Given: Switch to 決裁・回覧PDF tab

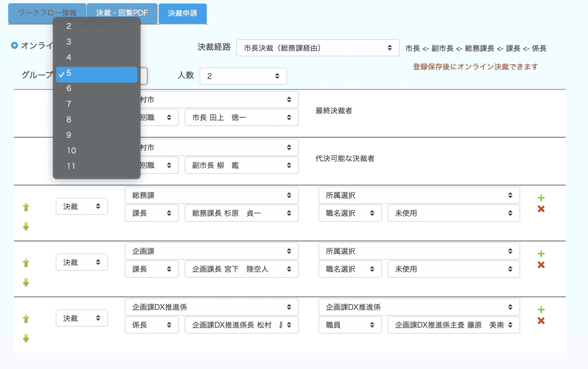Looking at the screenshot, I should [122, 13].
